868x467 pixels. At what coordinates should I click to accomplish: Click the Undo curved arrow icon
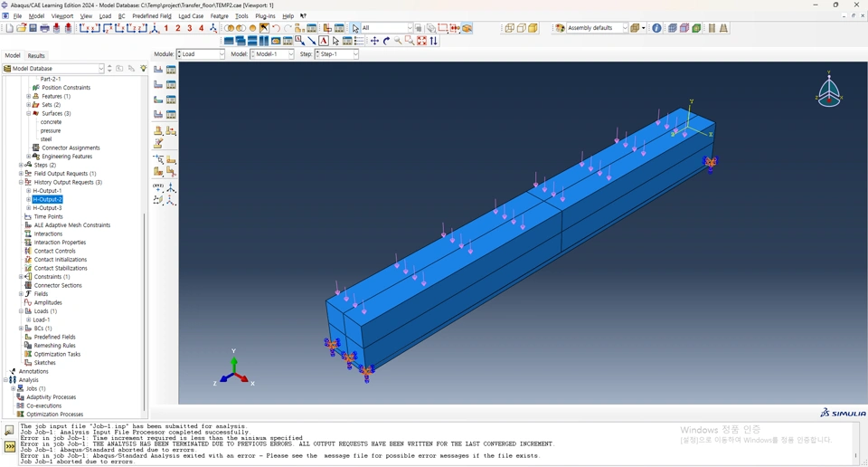pyautogui.click(x=276, y=28)
